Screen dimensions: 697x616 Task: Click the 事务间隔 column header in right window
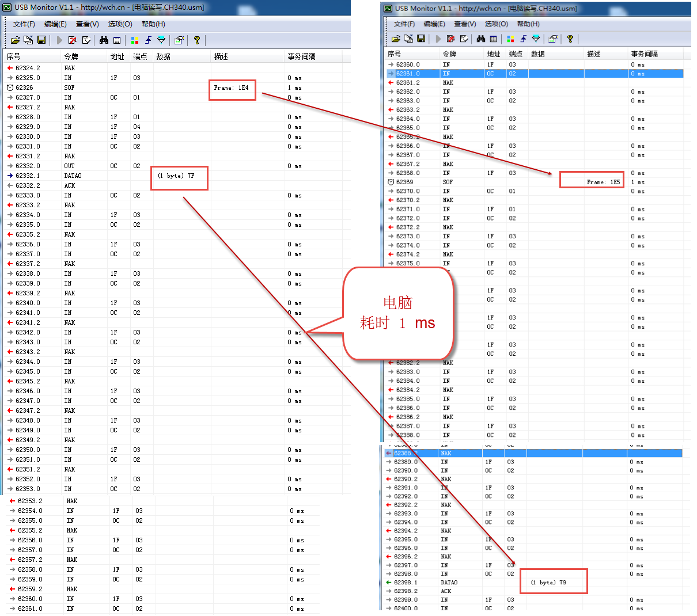coord(644,54)
